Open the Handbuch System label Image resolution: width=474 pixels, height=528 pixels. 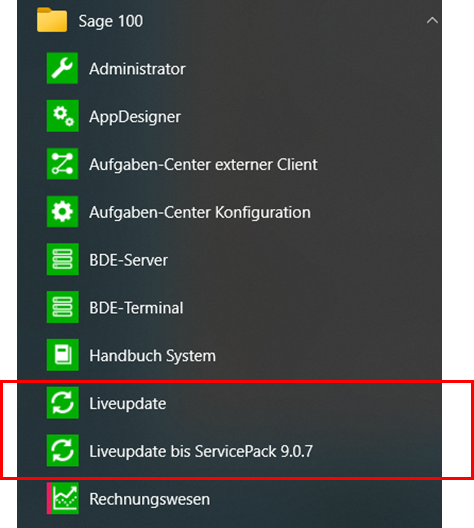tap(153, 356)
